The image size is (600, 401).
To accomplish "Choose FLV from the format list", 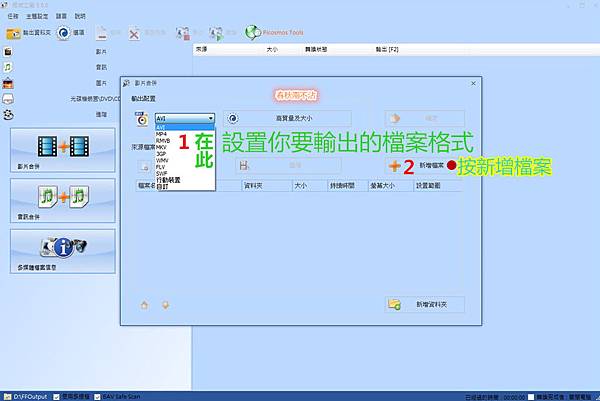I will 185,167.
